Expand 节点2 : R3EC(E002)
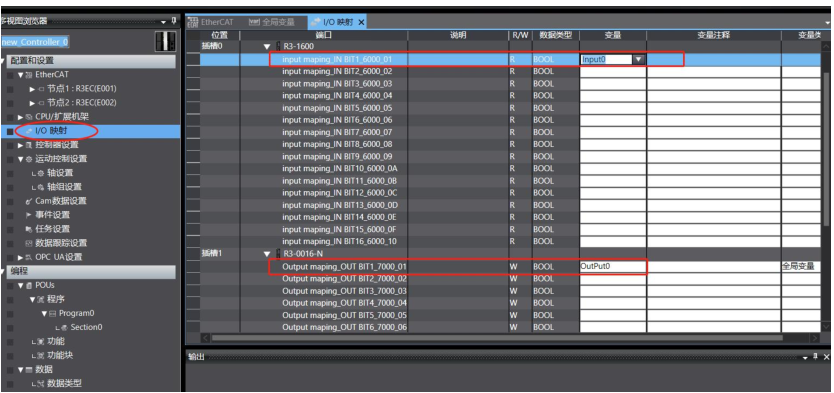Screen dimensions: 834x393 [x=32, y=103]
